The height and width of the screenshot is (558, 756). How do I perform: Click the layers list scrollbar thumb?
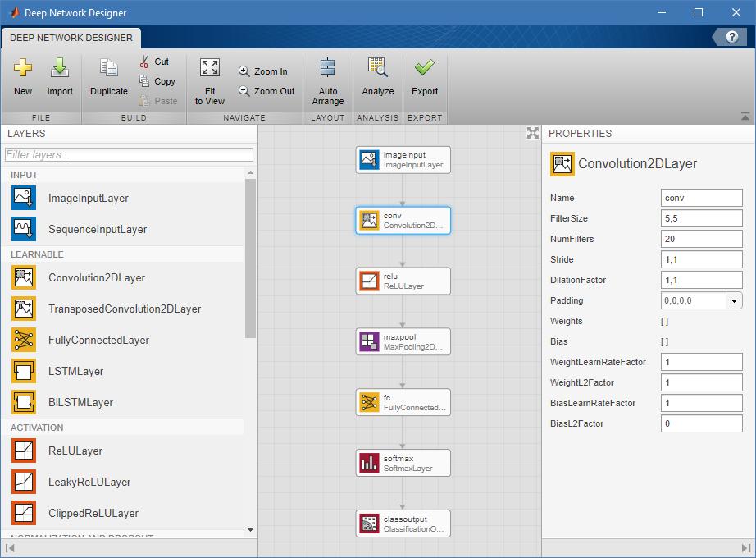pyautogui.click(x=250, y=258)
